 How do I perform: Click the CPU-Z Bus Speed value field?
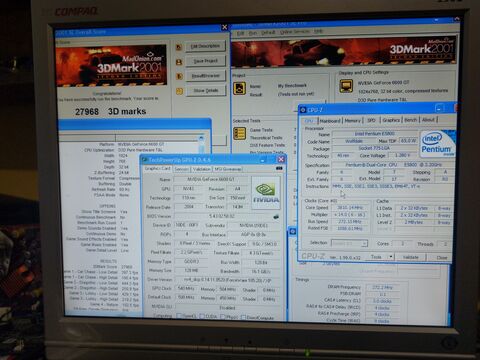pos(349,222)
